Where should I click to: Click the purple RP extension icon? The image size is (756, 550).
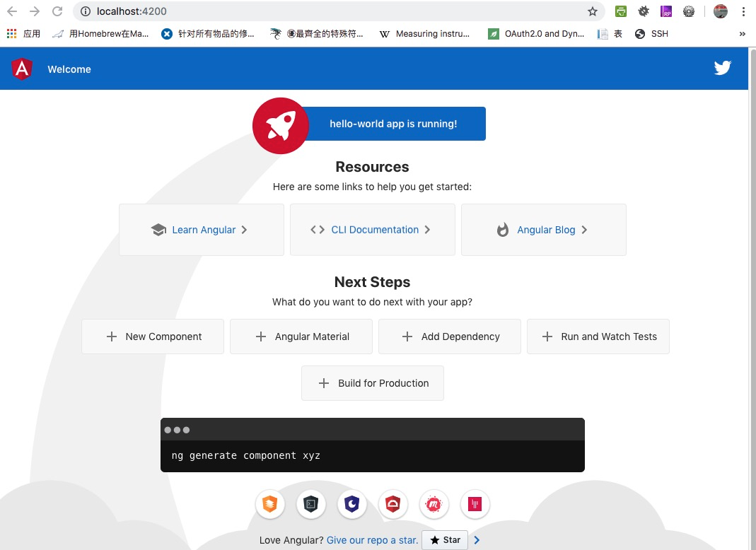(666, 11)
